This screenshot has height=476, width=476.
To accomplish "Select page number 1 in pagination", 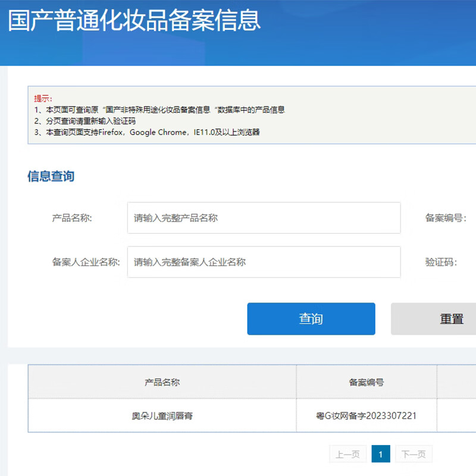I will (x=381, y=455).
